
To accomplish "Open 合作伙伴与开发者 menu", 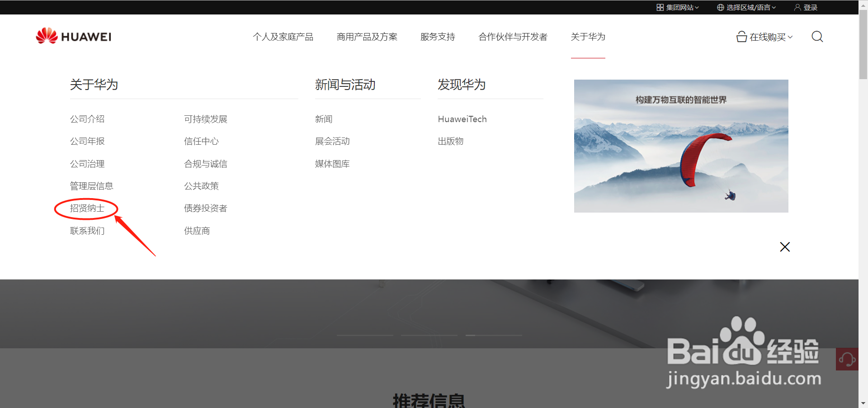I will coord(513,37).
